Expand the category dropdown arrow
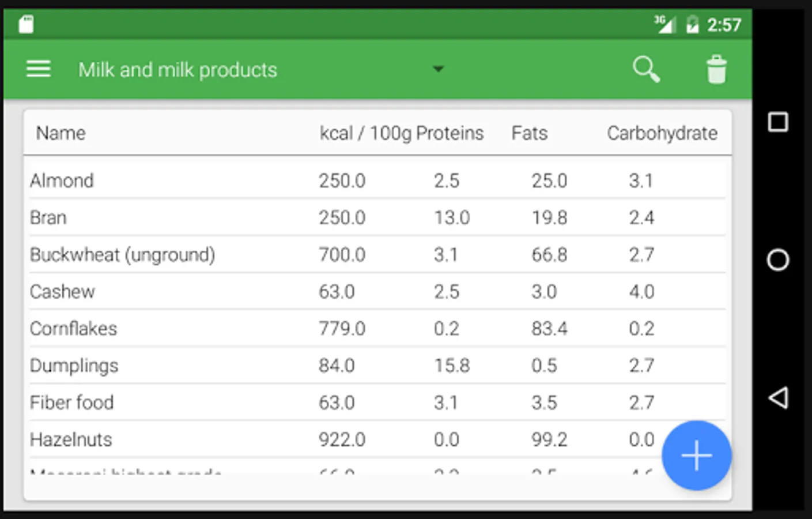 coord(439,69)
